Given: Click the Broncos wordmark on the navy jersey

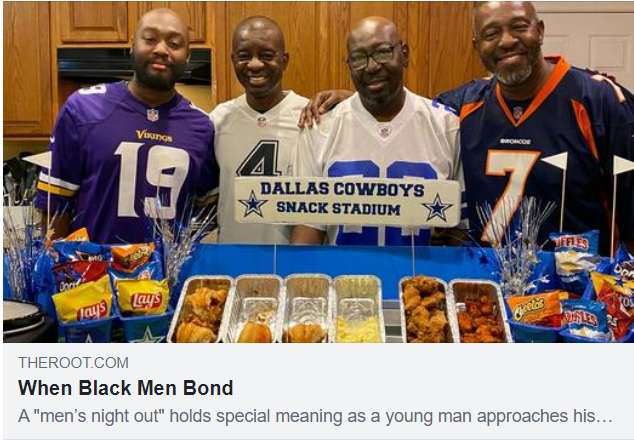Looking at the screenshot, I should (516, 141).
